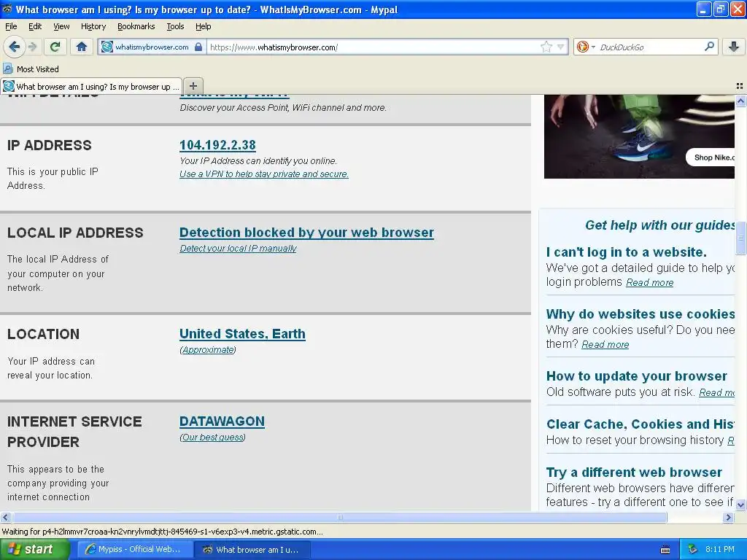
Task: Open 'Use a VPN to help stay private' link
Action: tap(264, 174)
